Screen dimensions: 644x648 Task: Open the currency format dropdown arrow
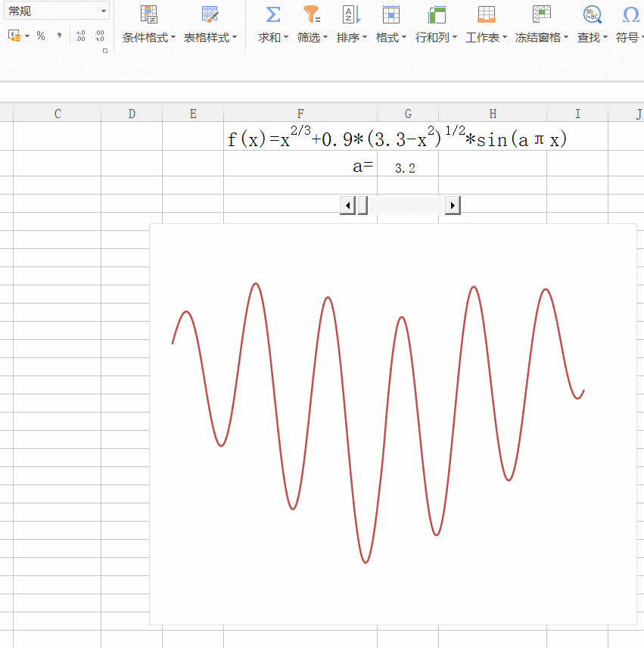[27, 36]
